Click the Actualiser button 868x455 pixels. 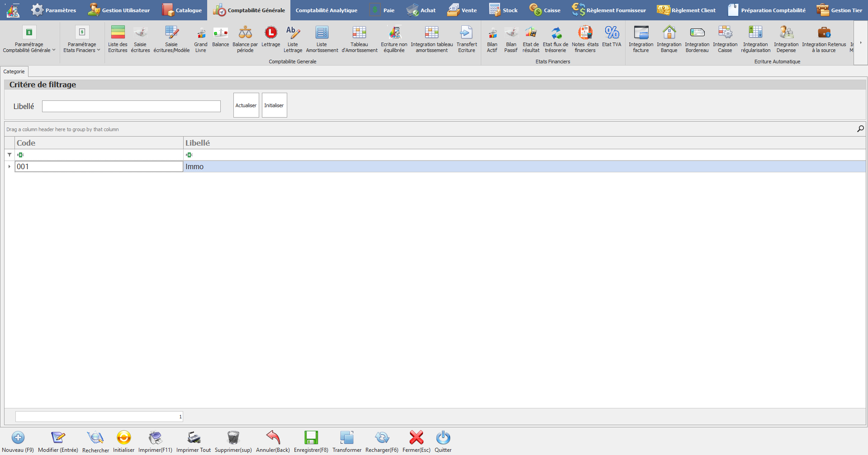point(246,105)
